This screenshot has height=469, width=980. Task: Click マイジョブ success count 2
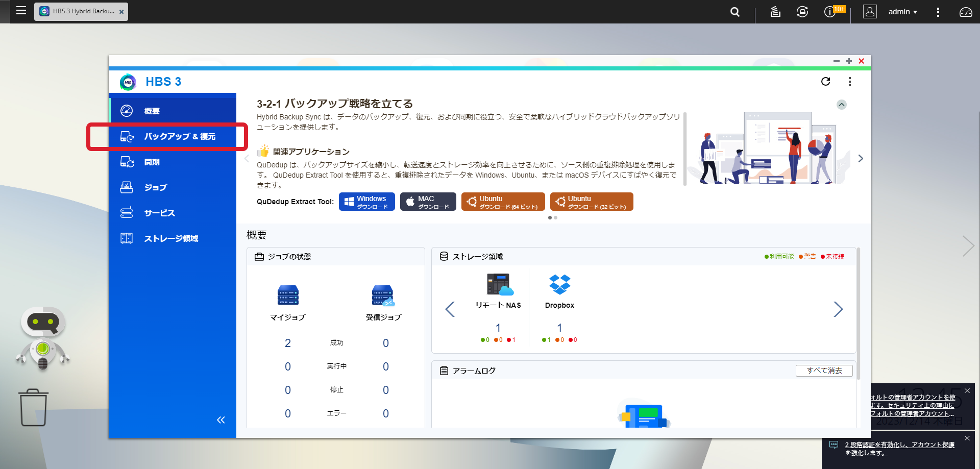[288, 343]
